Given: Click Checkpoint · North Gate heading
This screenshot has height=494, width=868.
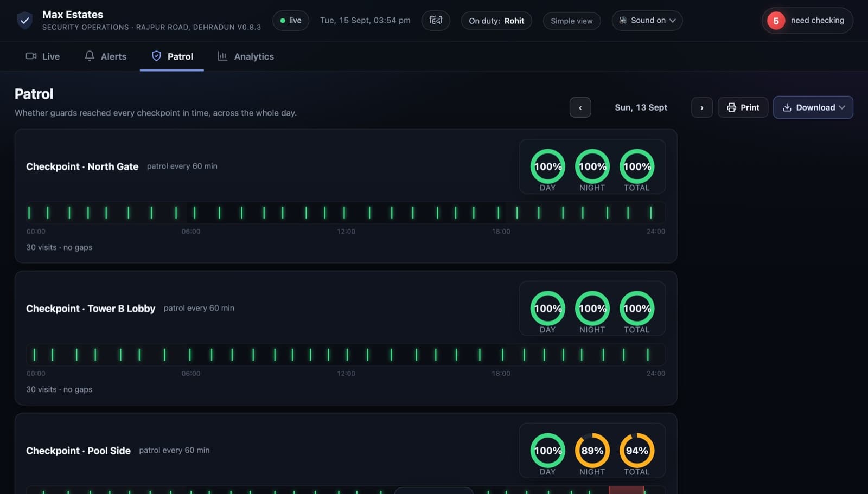Looking at the screenshot, I should tap(82, 166).
